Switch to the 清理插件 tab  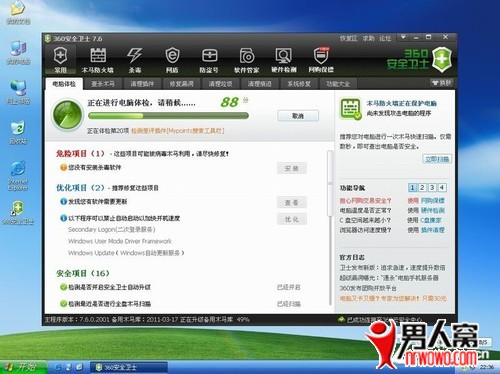tap(142, 84)
